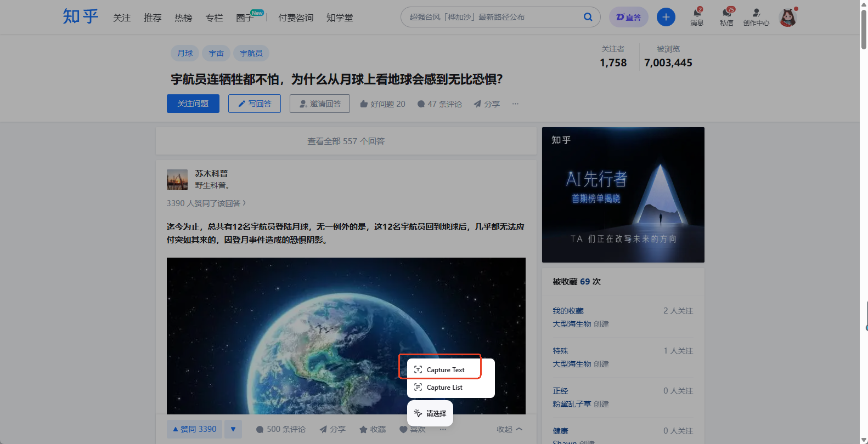Share the question via 分享

pos(487,104)
